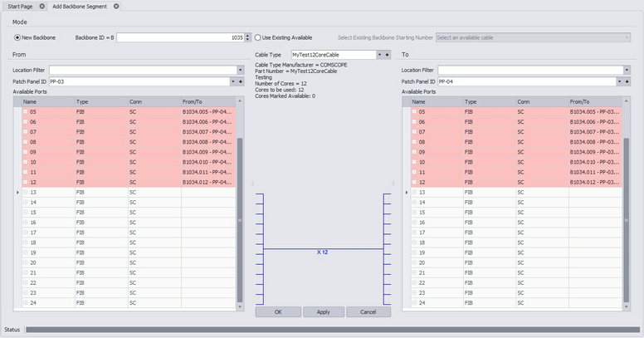Select port 22 row in To list
The width and height of the screenshot is (644, 338).
click(x=516, y=283)
